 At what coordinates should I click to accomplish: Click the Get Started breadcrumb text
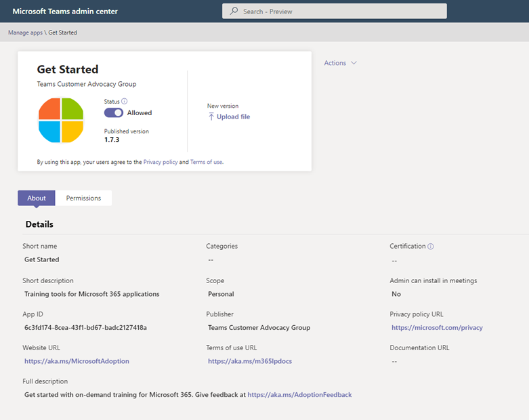[x=63, y=33]
